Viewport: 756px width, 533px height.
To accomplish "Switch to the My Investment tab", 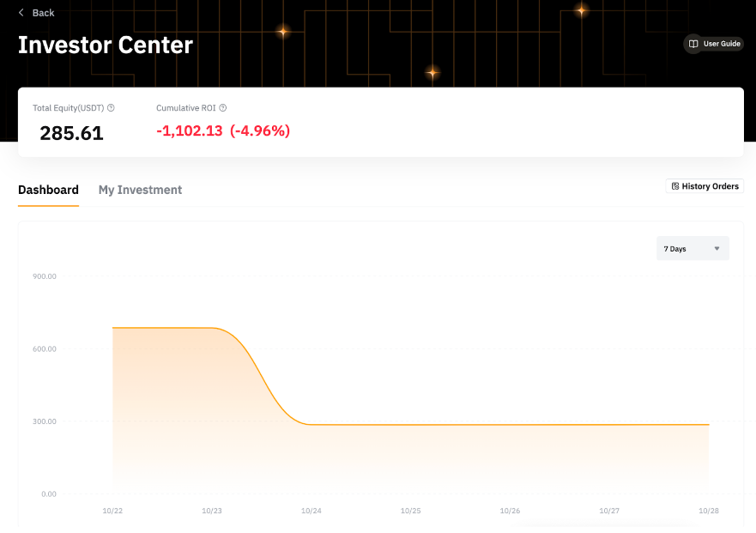I will tap(140, 190).
